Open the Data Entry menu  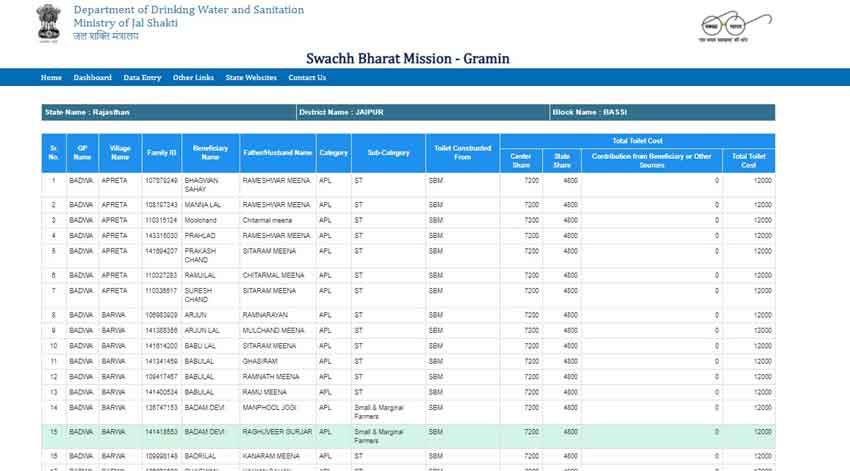click(x=142, y=78)
